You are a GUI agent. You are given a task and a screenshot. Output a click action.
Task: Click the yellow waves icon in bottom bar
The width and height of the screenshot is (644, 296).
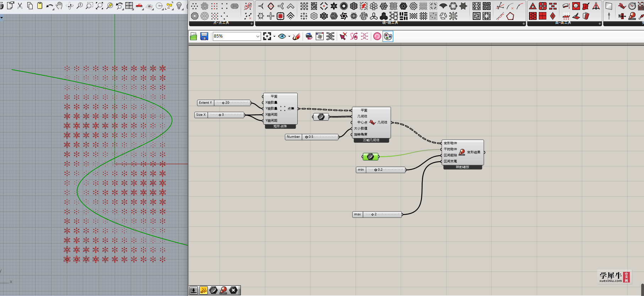tap(204, 290)
